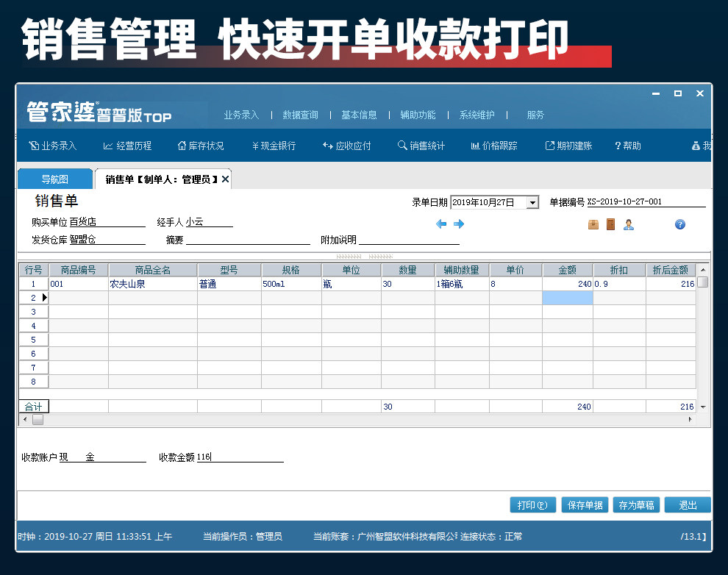Open the 数据查询 top menu

click(301, 115)
